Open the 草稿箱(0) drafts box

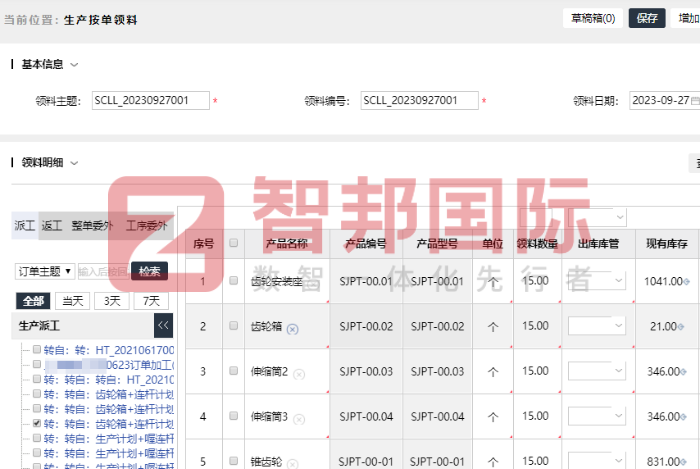click(593, 18)
